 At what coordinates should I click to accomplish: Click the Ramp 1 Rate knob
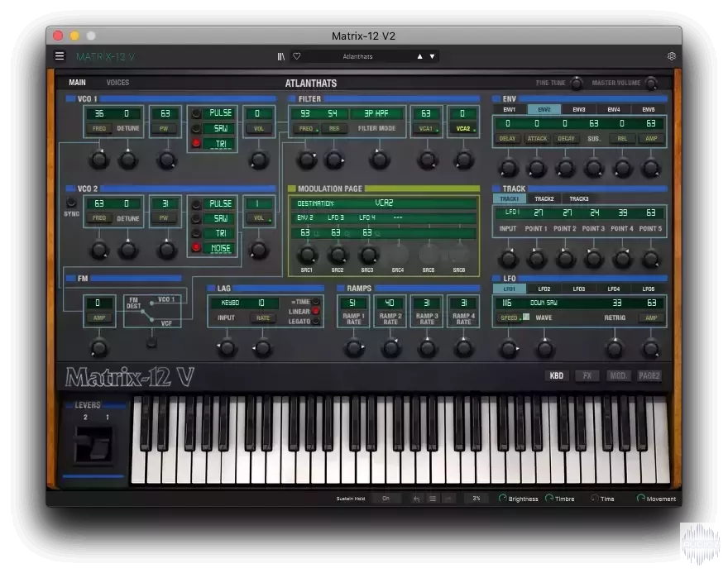(x=354, y=348)
